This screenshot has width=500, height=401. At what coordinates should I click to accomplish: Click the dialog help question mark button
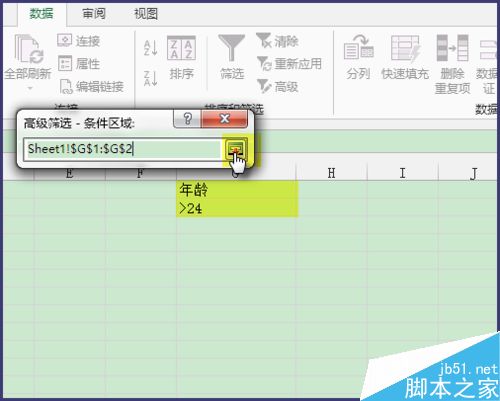tap(187, 118)
